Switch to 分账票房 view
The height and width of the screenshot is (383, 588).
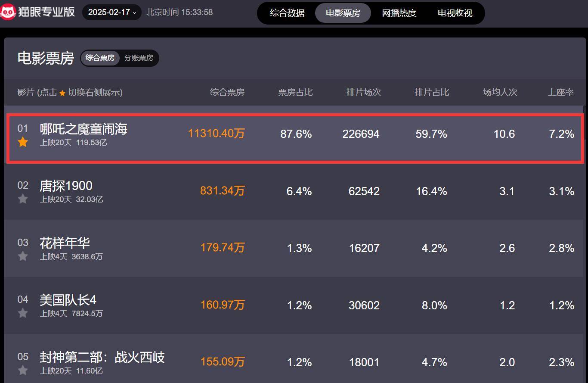pos(139,58)
